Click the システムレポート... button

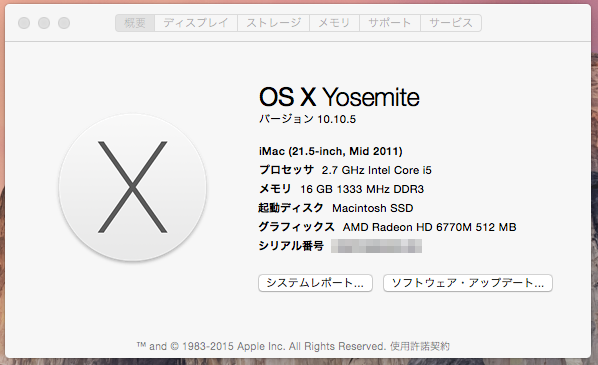pos(315,283)
